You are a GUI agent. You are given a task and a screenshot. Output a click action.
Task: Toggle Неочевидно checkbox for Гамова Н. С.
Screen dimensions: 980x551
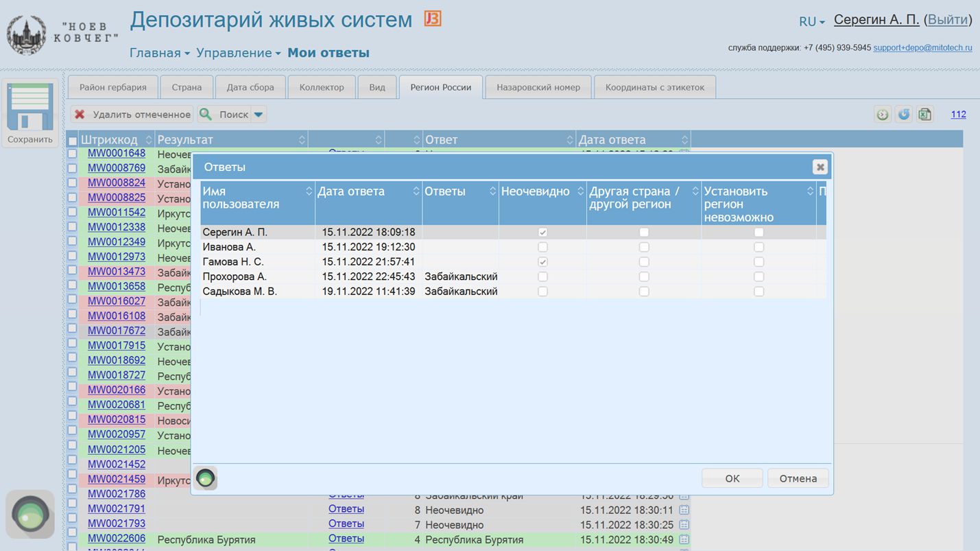coord(542,262)
